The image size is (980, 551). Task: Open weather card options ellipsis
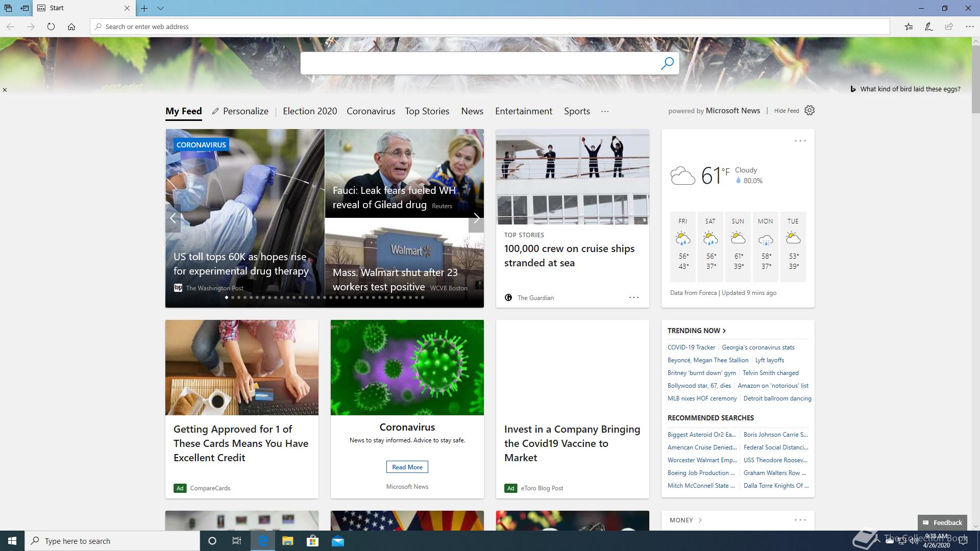click(800, 141)
